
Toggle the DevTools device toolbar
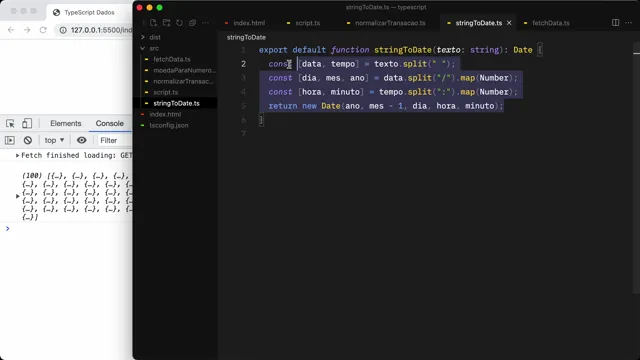pyautogui.click(x=27, y=123)
